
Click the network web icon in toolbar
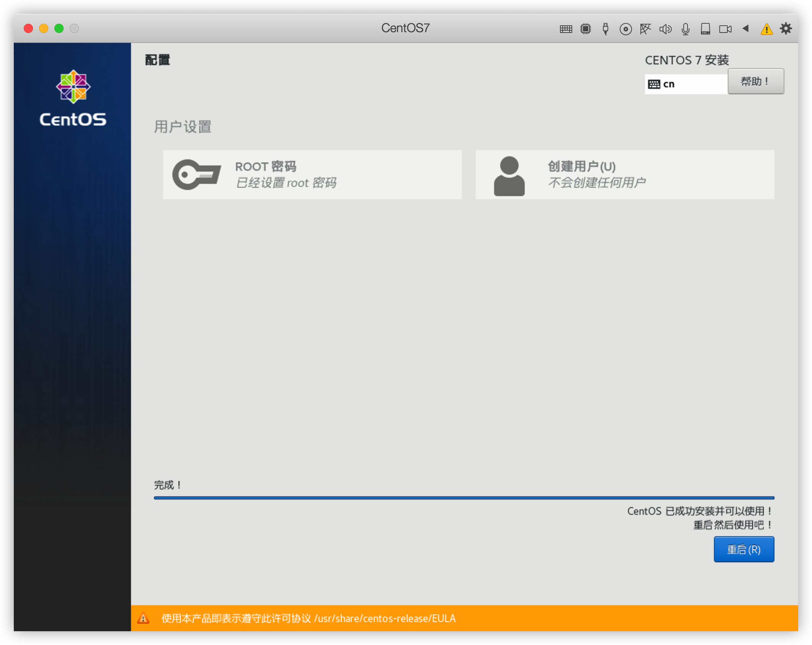[x=645, y=29]
